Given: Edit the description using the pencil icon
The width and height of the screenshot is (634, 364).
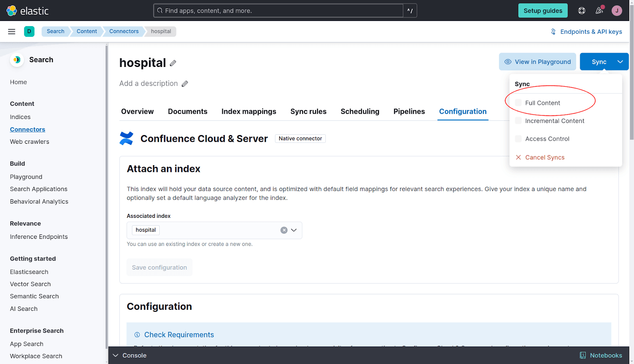Looking at the screenshot, I should pyautogui.click(x=185, y=84).
